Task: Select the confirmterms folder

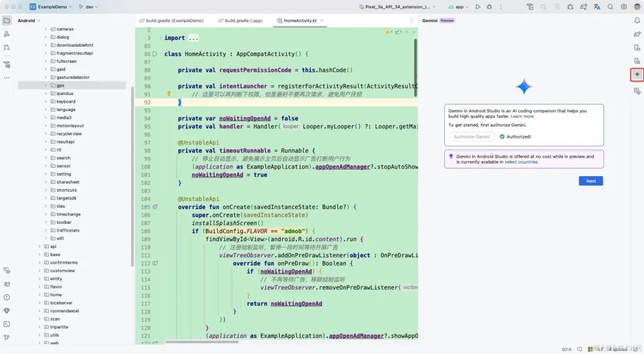Action: [61, 263]
